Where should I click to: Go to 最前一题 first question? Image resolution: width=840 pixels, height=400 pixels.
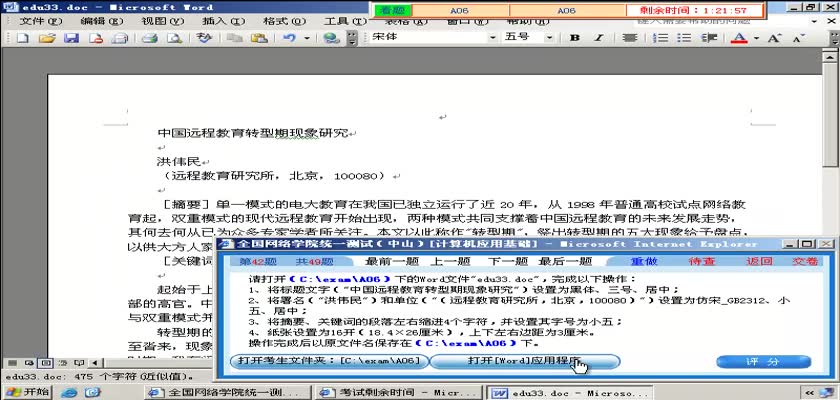(391, 261)
